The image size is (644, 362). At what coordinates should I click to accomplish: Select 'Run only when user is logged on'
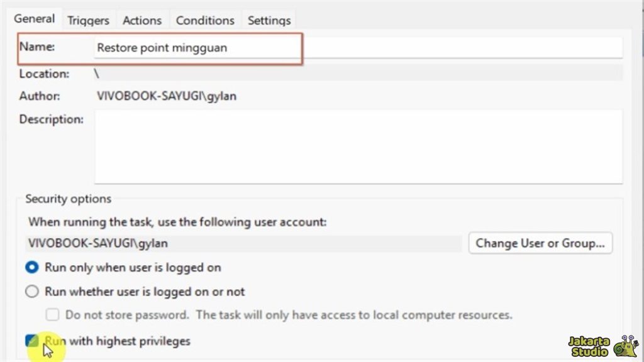[32, 268]
